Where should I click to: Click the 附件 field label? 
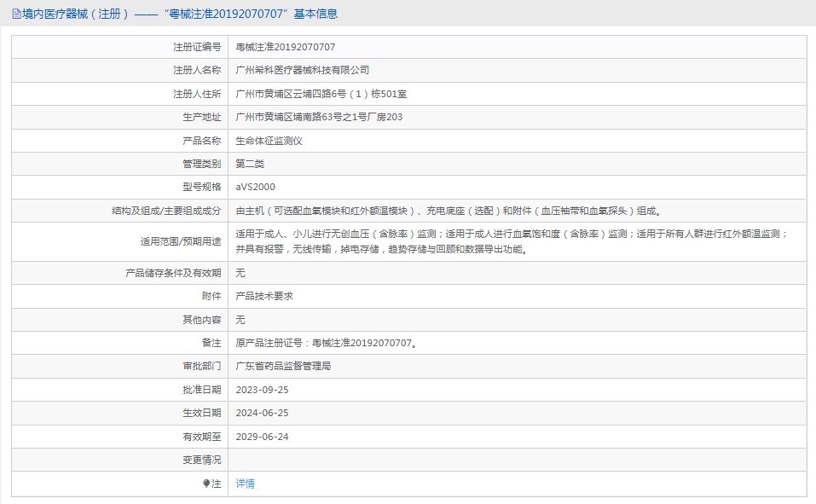click(211, 296)
